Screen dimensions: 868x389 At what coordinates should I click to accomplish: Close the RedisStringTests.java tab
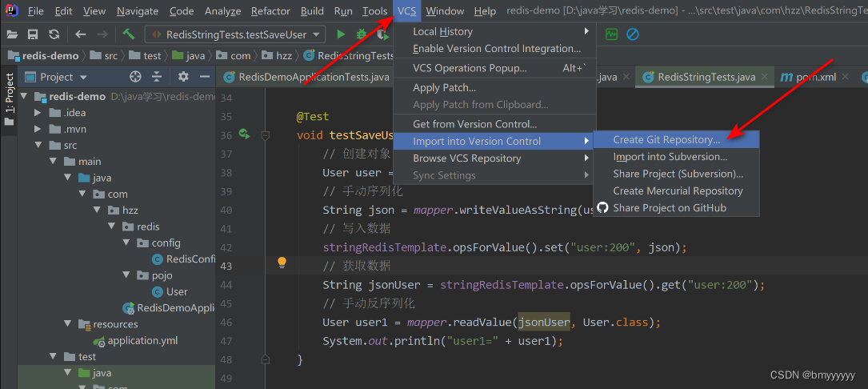(765, 77)
